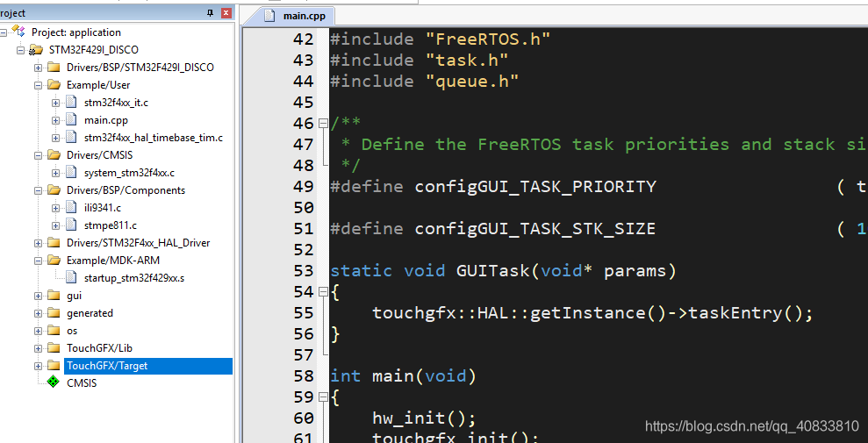
Task: Expand stm32f4xx_hal_timebase_tim.c file node
Action: [56, 138]
